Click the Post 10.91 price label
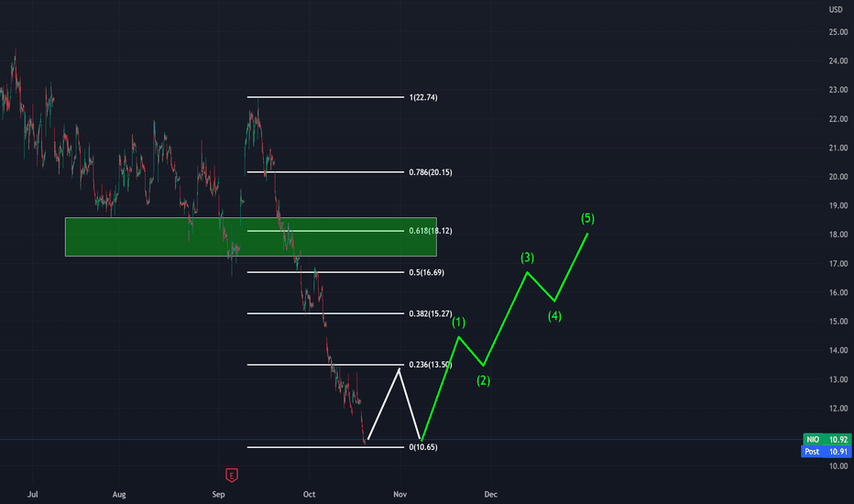Image resolution: width=854 pixels, height=504 pixels. (x=827, y=451)
